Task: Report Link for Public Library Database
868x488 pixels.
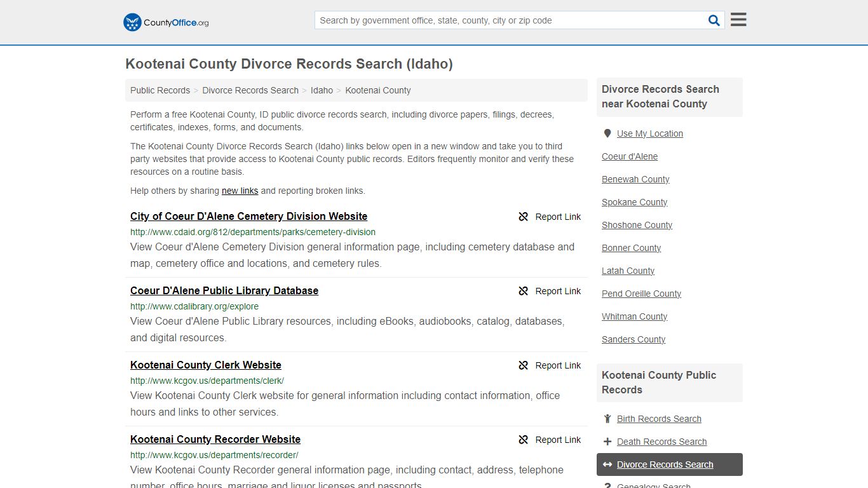Action: point(558,291)
